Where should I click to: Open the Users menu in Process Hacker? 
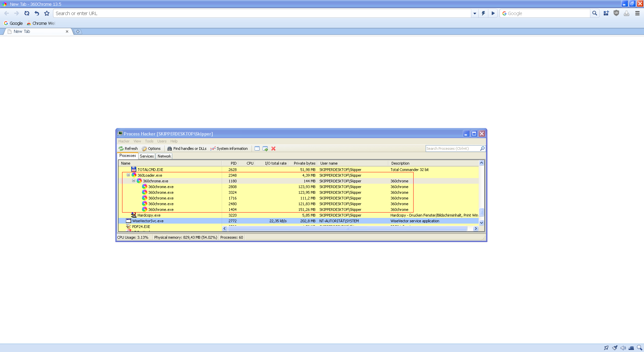162,141
